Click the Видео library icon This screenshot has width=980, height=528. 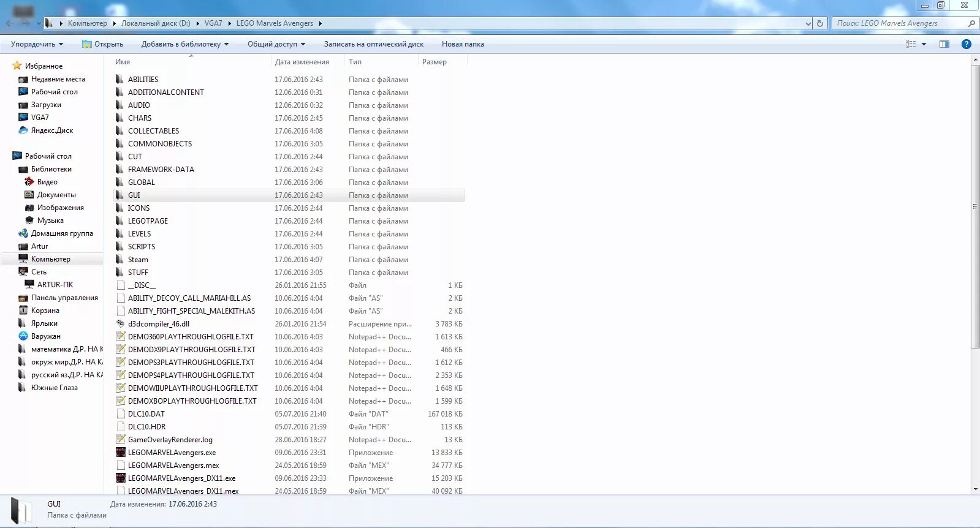29,182
